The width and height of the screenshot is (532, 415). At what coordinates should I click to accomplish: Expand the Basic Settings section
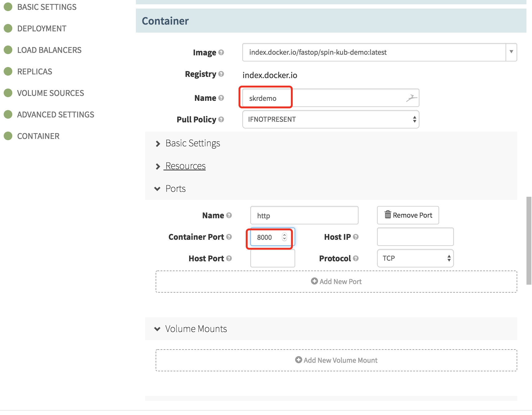(193, 143)
